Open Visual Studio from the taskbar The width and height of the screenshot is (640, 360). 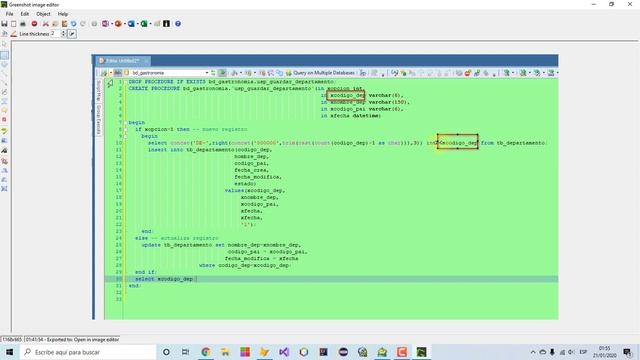coord(284,352)
